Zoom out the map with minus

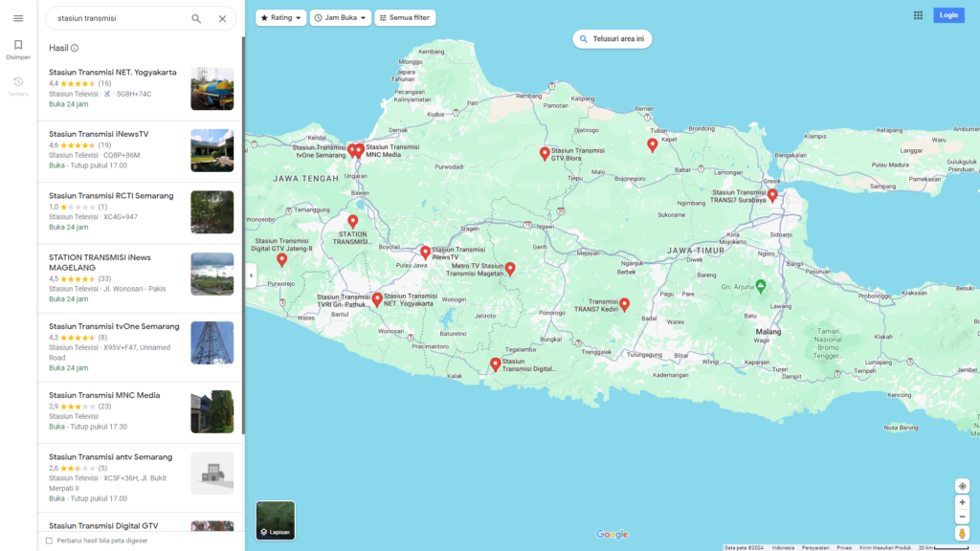[963, 517]
